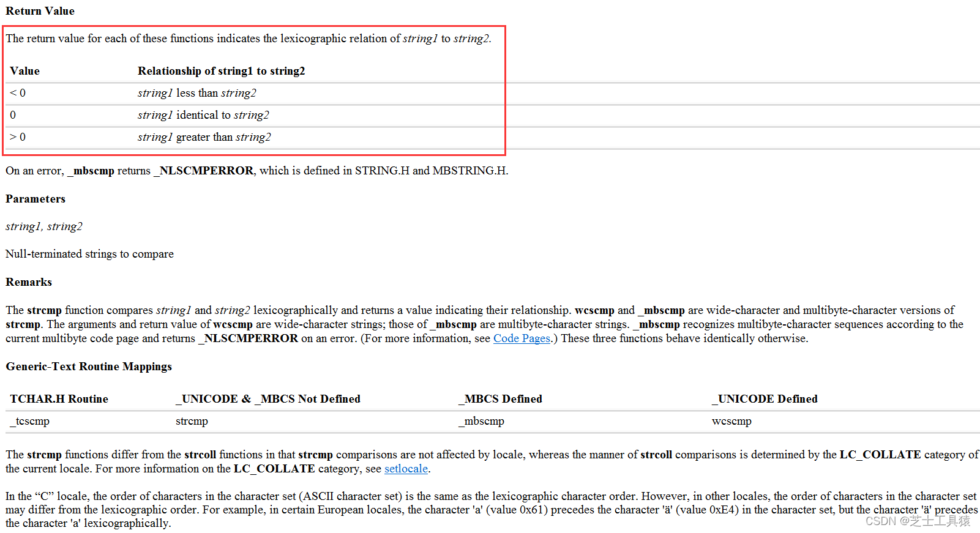Click the '_MBCS Defined' column header
The height and width of the screenshot is (533, 980).
(500, 399)
